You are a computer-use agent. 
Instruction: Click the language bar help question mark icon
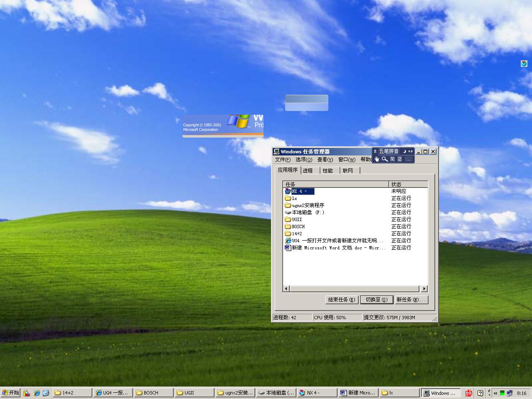(x=480, y=393)
